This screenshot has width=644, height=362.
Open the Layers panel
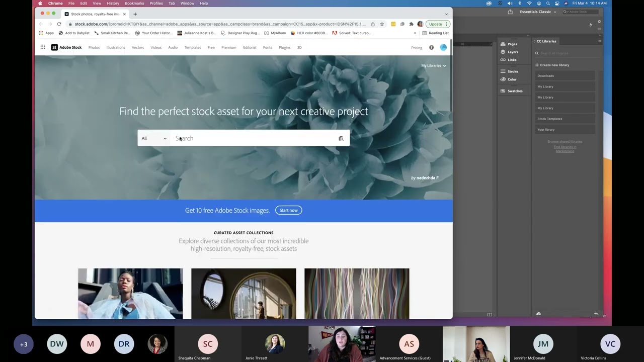(512, 52)
